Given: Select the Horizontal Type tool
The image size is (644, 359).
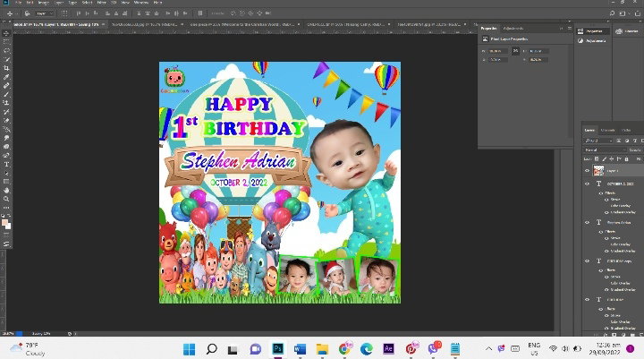Looking at the screenshot, I should tap(6, 164).
